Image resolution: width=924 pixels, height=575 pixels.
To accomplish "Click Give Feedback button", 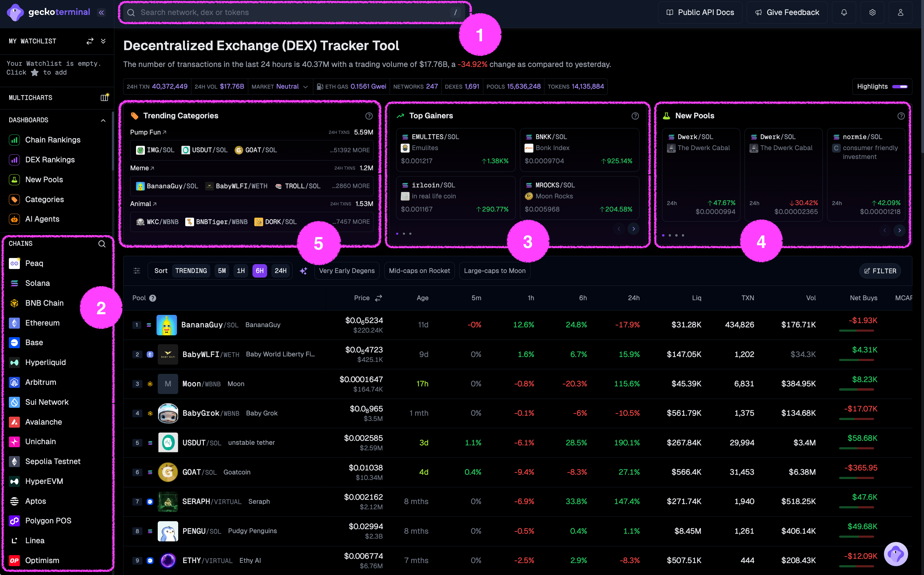I will (x=787, y=13).
